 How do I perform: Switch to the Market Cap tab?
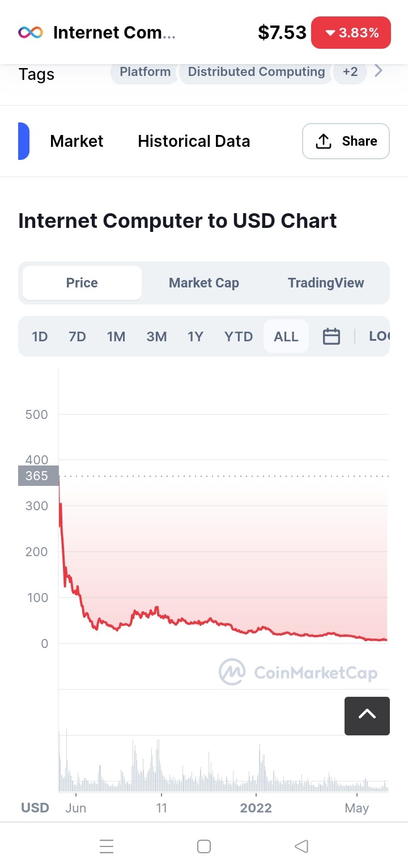click(204, 283)
